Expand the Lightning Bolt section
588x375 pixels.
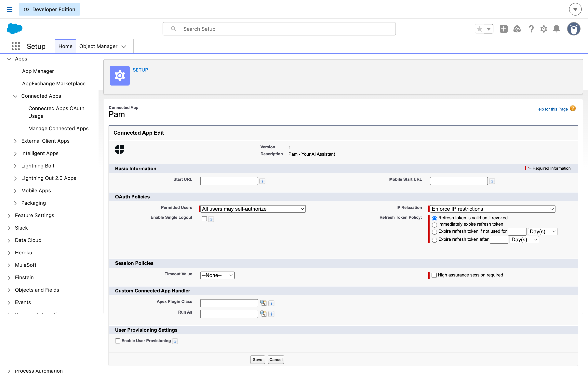15,166
